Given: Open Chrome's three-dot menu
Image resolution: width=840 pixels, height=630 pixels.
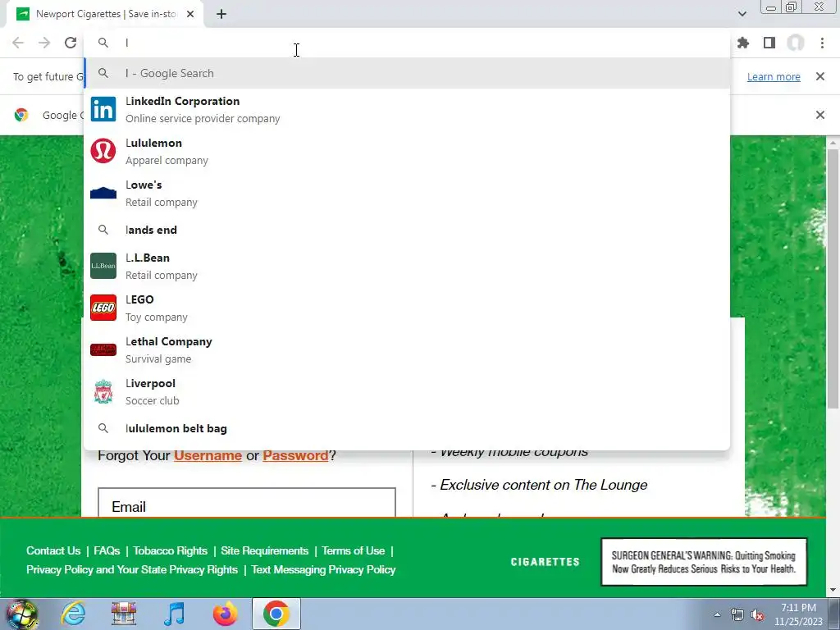Looking at the screenshot, I should pos(822,43).
